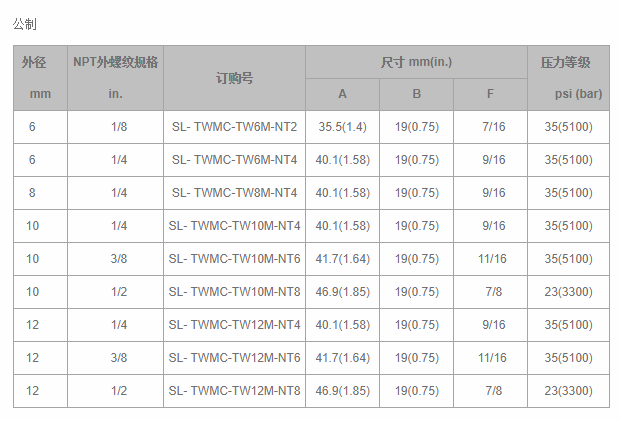This screenshot has width=621, height=421.
Task: Click the 压力等级 column header
Action: coord(566,62)
